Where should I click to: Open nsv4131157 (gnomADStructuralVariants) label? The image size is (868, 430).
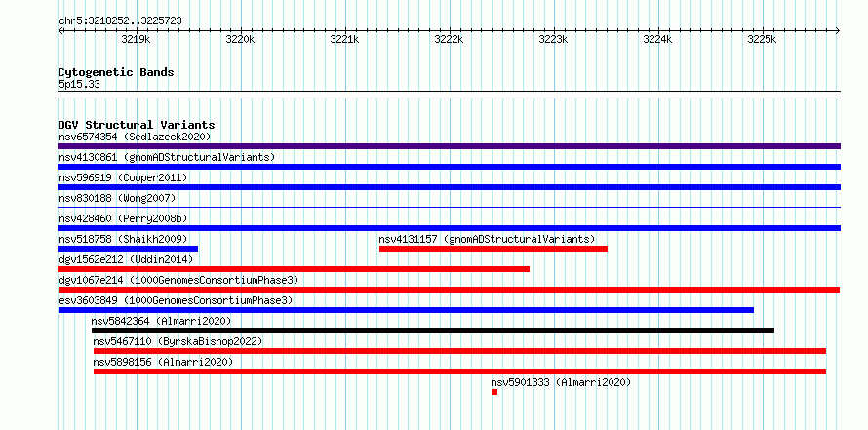tap(487, 239)
